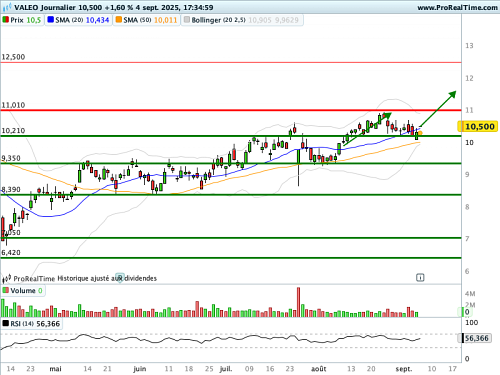Click the blue SMA (20) color square
Viewport: 500px width, 375px height.
pos(51,20)
